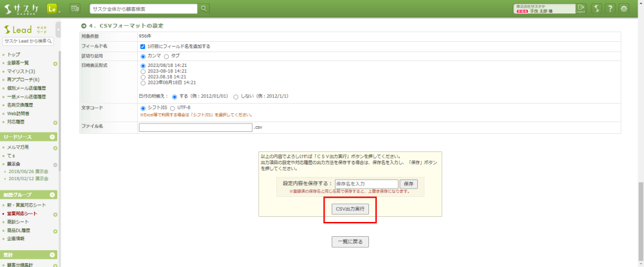The image size is (644, 267).
Task: Click the delivery truck icon in top bar
Action: [x=75, y=8]
